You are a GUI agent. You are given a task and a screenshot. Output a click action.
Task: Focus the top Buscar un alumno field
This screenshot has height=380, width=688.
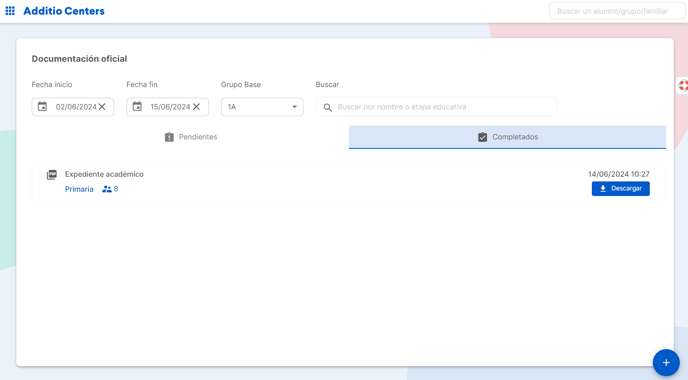coord(617,11)
